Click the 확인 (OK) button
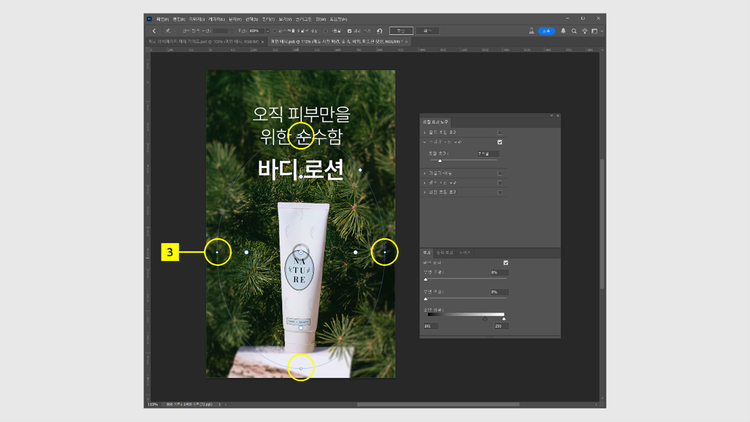Viewport: 750px width, 422px height. point(401,31)
